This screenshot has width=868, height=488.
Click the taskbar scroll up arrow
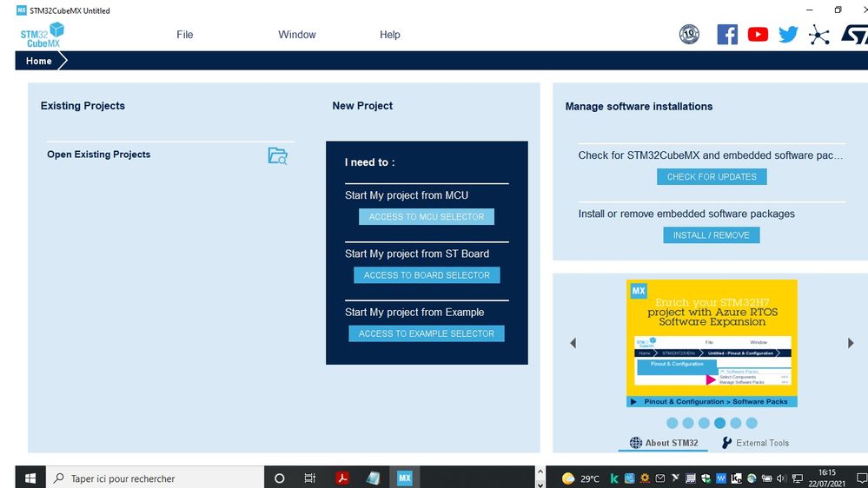coord(540,472)
